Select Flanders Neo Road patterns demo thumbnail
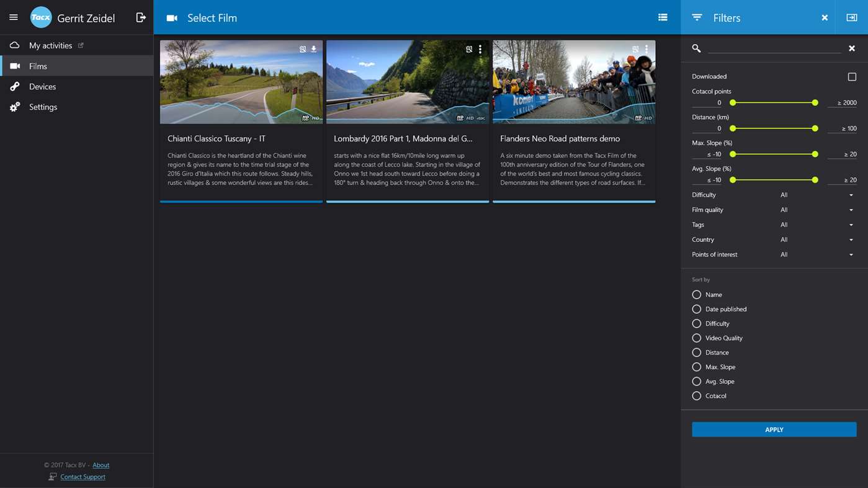The image size is (868, 488). 574,82
